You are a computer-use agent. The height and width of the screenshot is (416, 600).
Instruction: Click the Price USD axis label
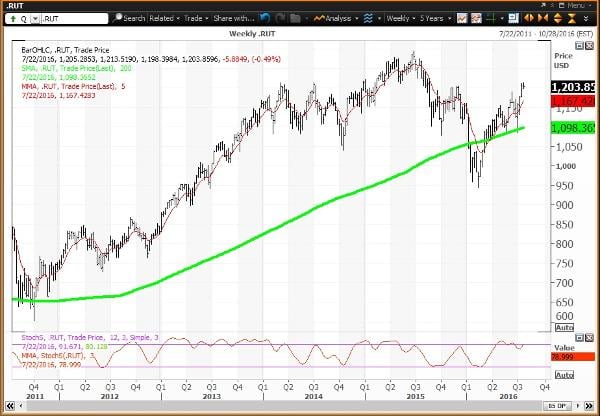coord(564,60)
